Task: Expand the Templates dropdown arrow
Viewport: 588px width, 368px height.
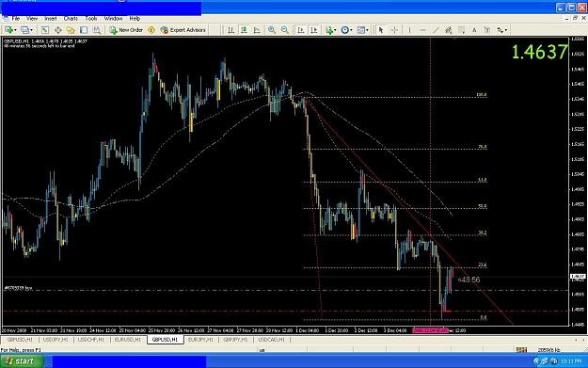Action: point(367,30)
